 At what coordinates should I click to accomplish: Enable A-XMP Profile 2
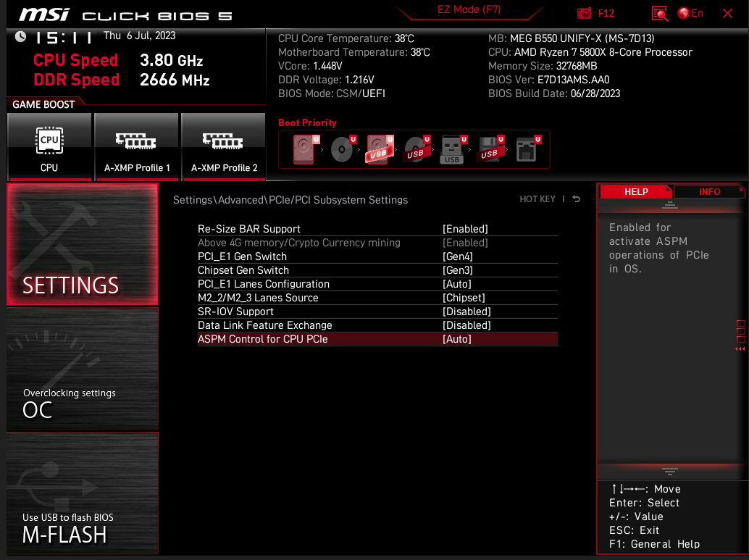point(224,146)
